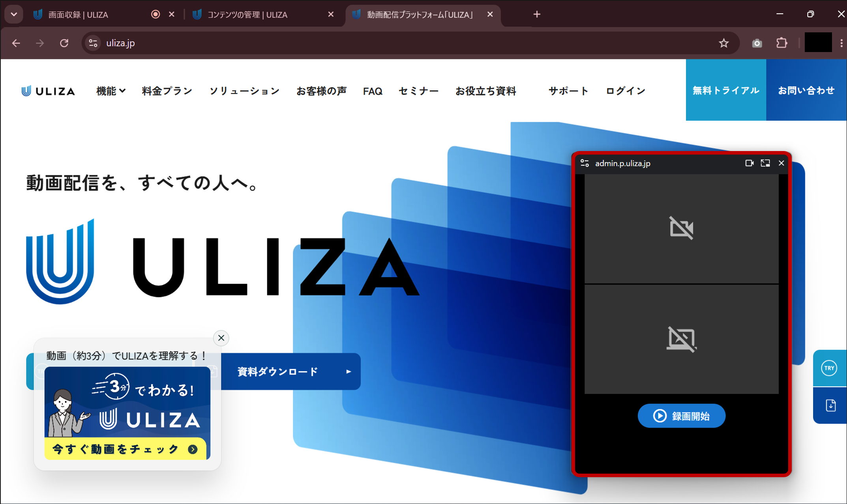This screenshot has height=504, width=847.
Task: Reload the uliza.jp page
Action: (64, 43)
